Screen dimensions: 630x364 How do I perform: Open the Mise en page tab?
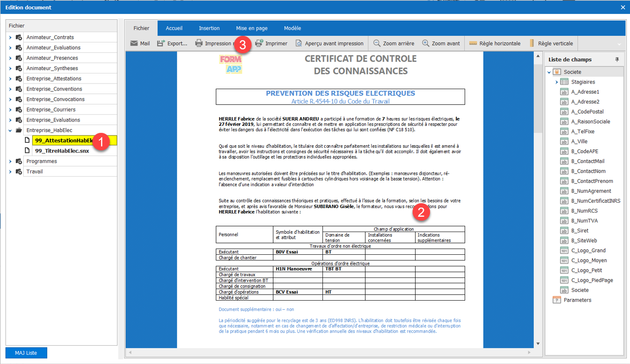(x=252, y=28)
